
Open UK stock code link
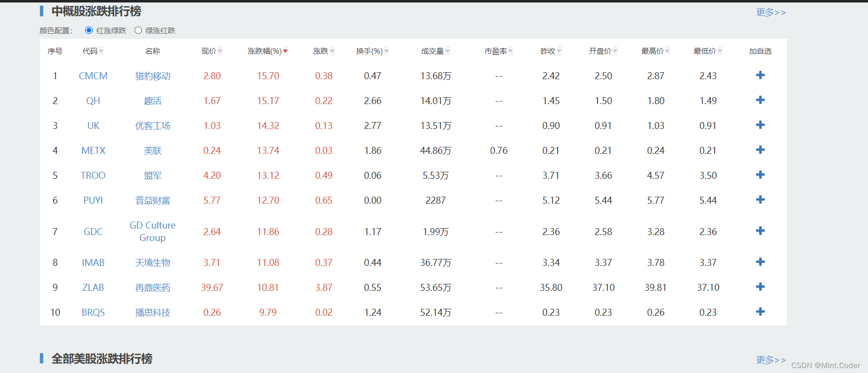point(93,125)
